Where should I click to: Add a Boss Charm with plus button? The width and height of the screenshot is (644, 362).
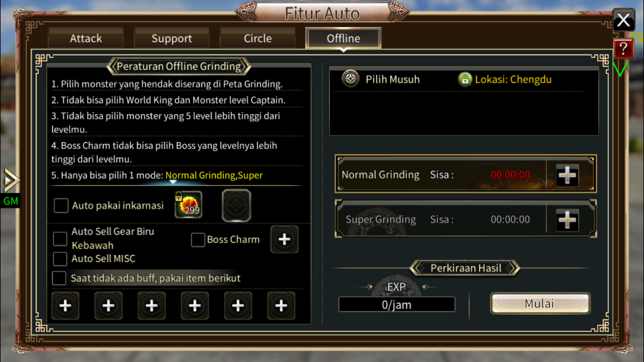[284, 239]
